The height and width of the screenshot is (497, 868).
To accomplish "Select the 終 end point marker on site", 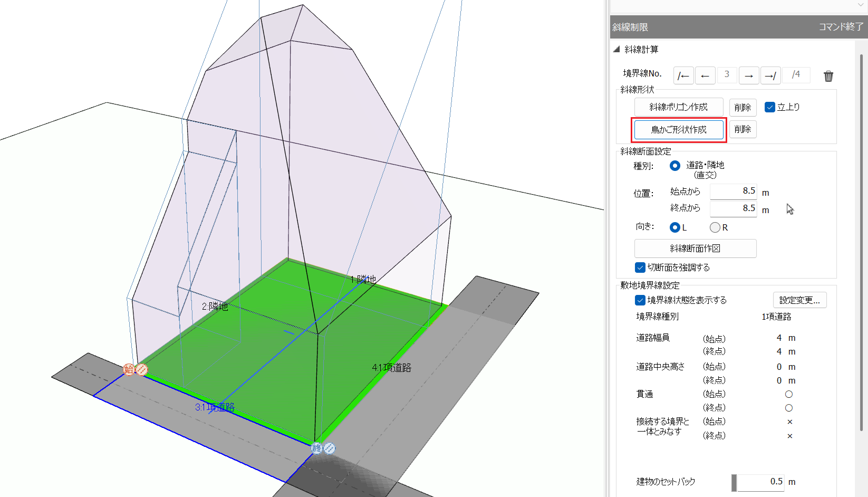I will coord(317,448).
